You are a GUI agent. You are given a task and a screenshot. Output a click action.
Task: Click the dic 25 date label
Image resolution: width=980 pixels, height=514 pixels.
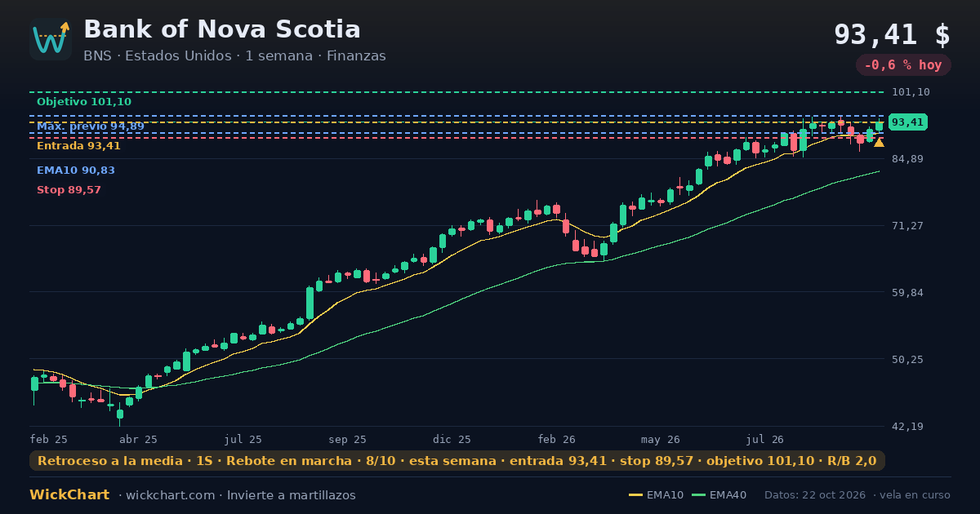pyautogui.click(x=452, y=439)
